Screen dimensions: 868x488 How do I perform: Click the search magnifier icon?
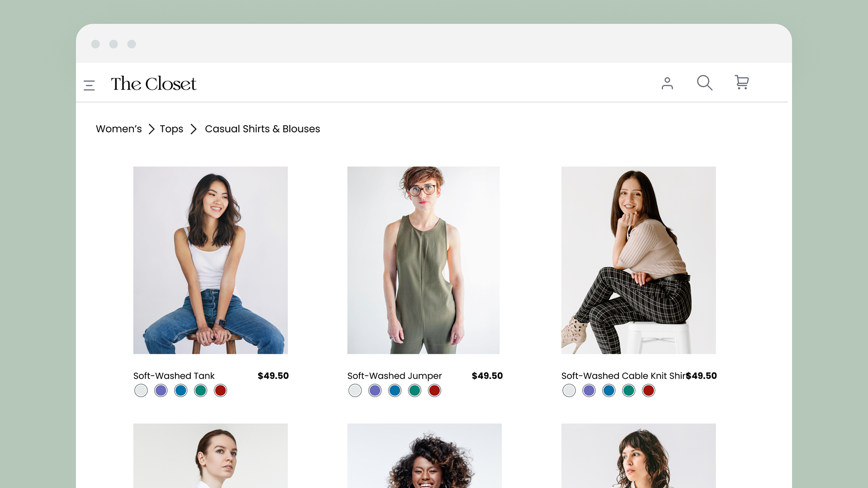coord(704,83)
